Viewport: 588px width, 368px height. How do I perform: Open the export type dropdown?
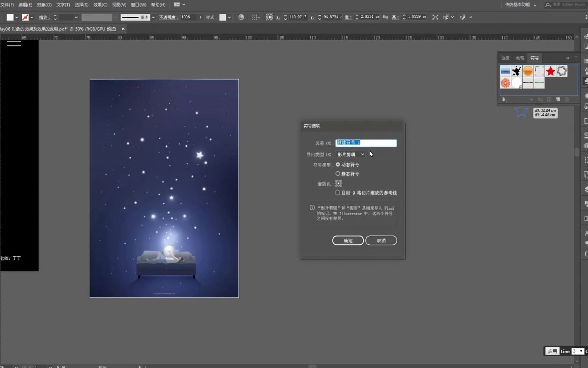350,154
